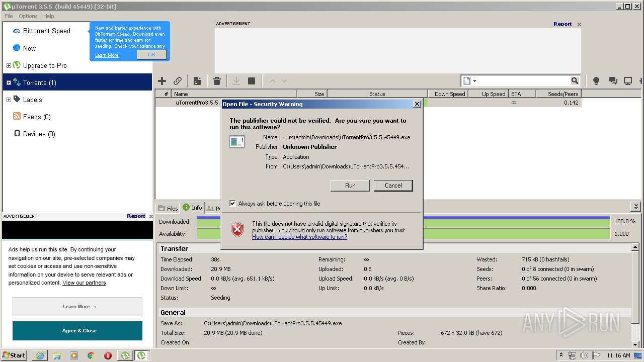Uncheck Always ask before opening this file

[232, 203]
